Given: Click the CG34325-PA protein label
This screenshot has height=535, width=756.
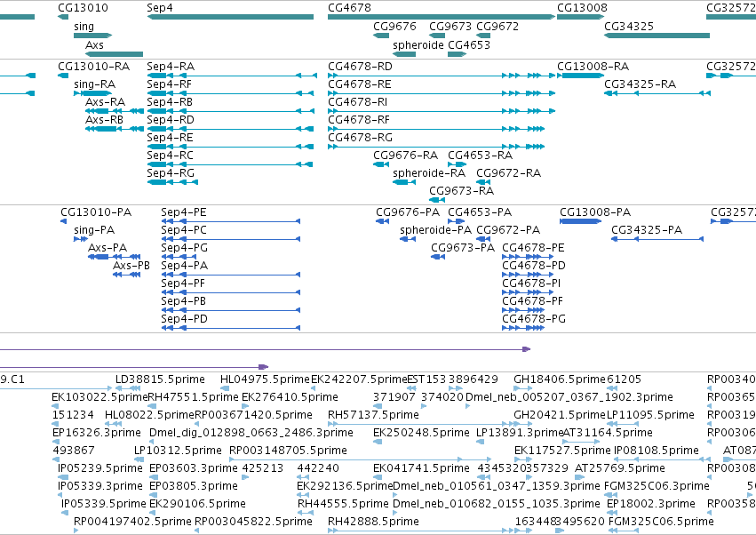Looking at the screenshot, I should [x=647, y=230].
